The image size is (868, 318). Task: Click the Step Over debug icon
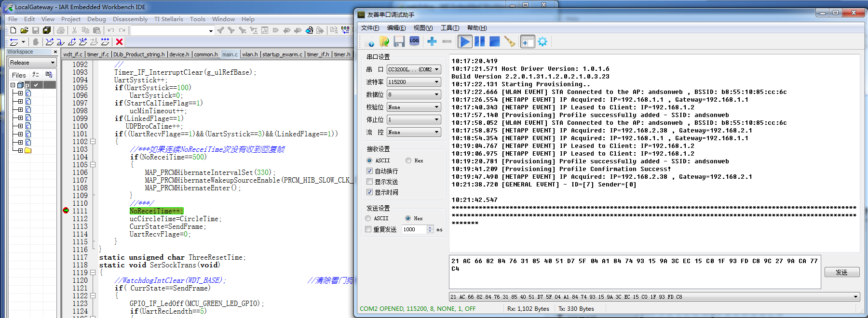[50, 42]
